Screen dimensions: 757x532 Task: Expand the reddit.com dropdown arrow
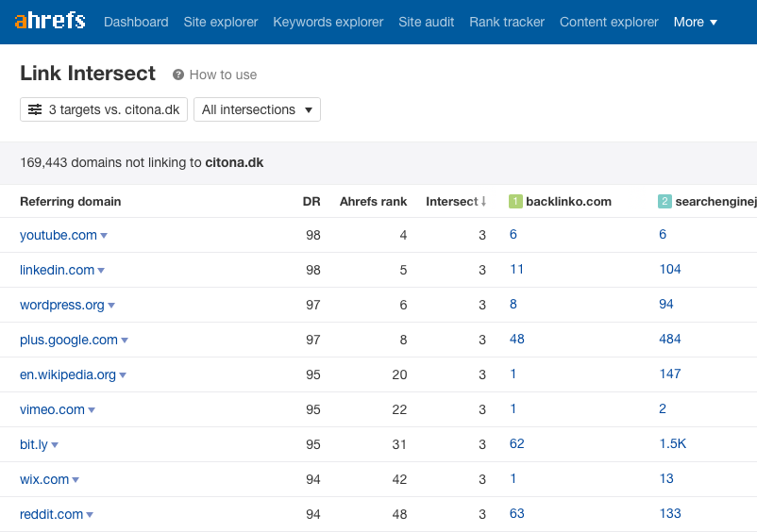tap(90, 515)
